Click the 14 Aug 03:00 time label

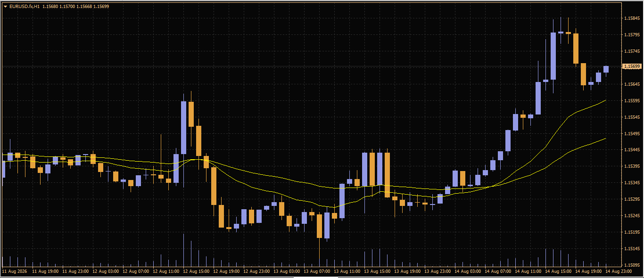(468, 272)
